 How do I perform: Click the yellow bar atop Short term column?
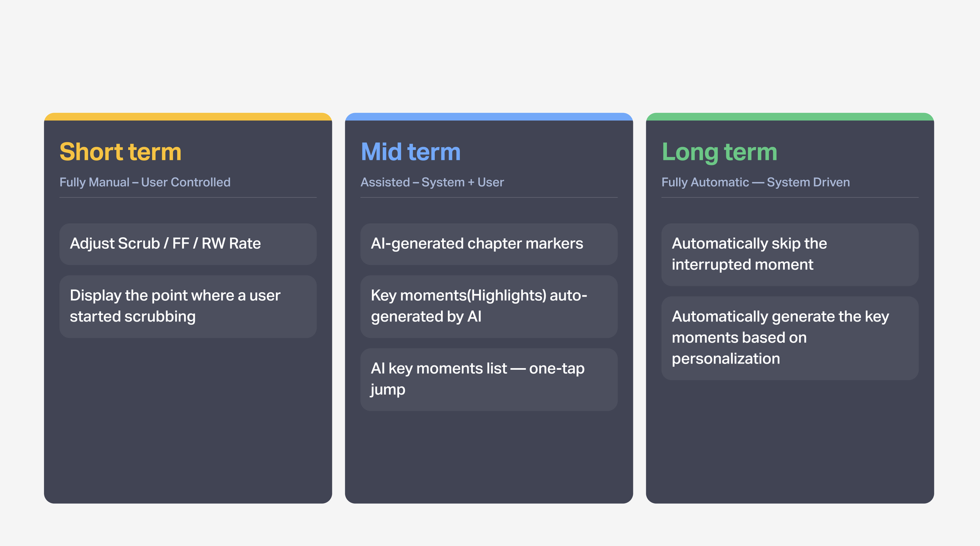click(x=188, y=117)
